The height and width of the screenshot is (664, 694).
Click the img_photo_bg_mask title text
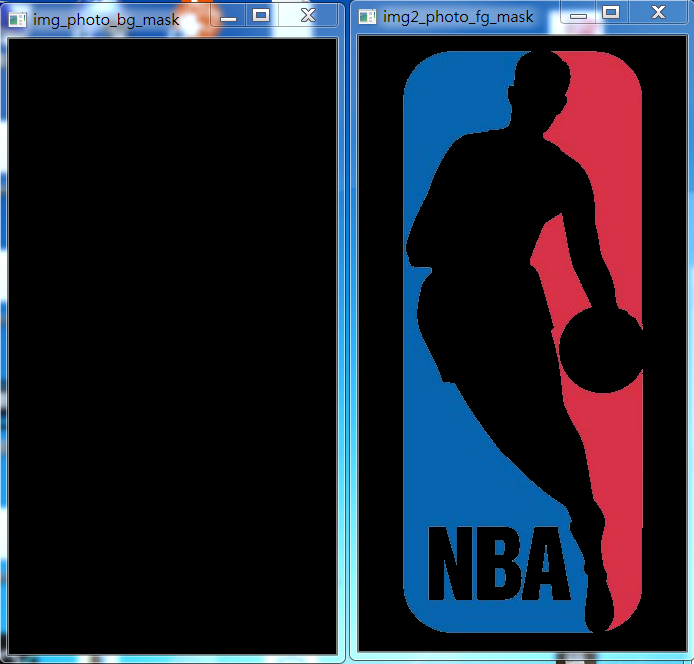(x=106, y=20)
